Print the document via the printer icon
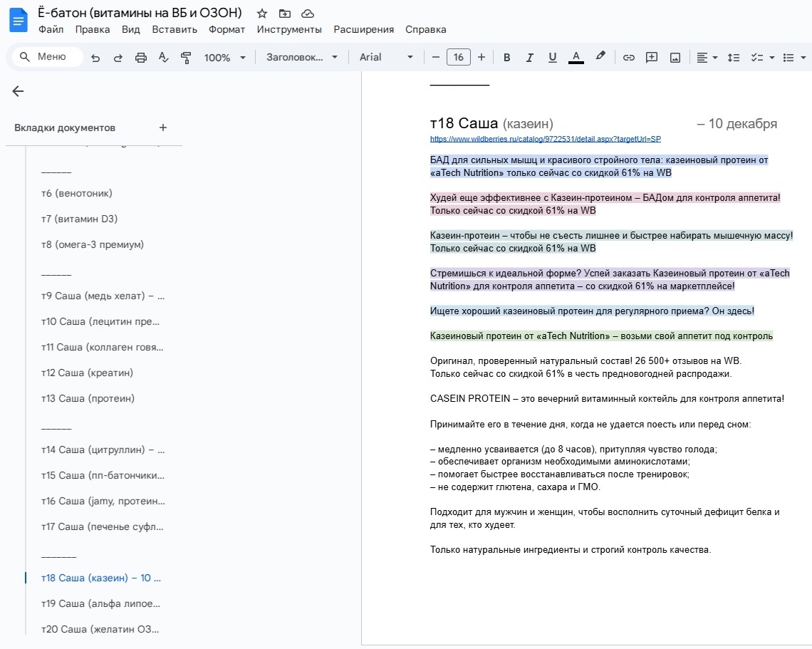Viewport: 812px width, 649px height. coord(141,58)
